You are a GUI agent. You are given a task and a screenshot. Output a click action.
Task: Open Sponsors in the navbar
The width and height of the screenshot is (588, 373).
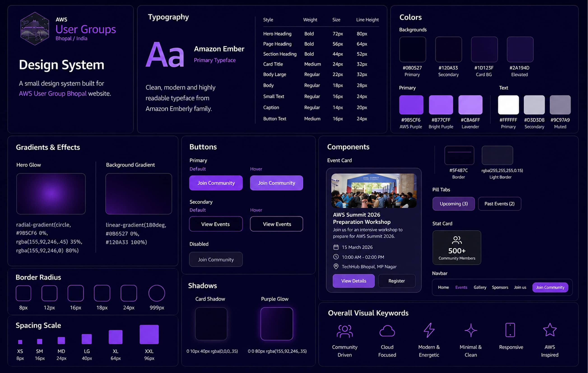(500, 287)
